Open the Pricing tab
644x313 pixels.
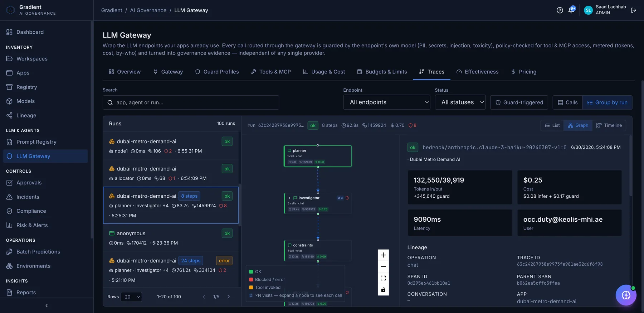click(x=524, y=72)
